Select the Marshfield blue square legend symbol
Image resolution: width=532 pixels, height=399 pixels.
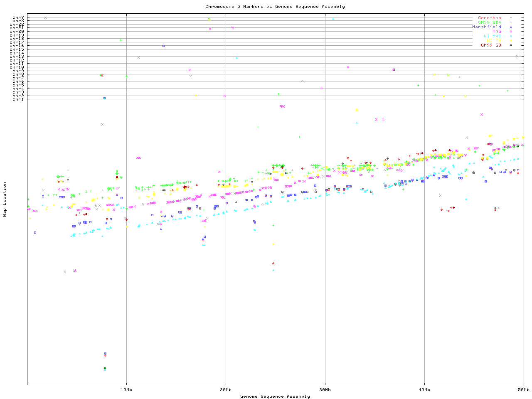pos(511,27)
